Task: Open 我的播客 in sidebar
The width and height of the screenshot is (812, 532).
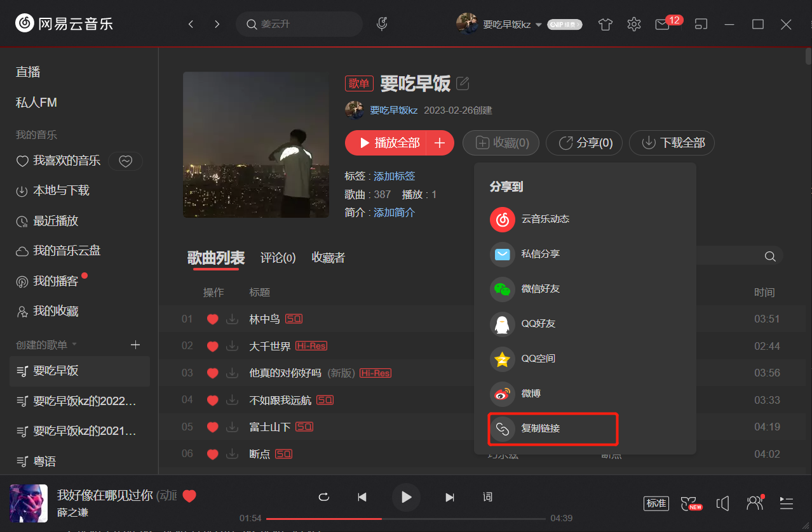Action: coord(47,281)
